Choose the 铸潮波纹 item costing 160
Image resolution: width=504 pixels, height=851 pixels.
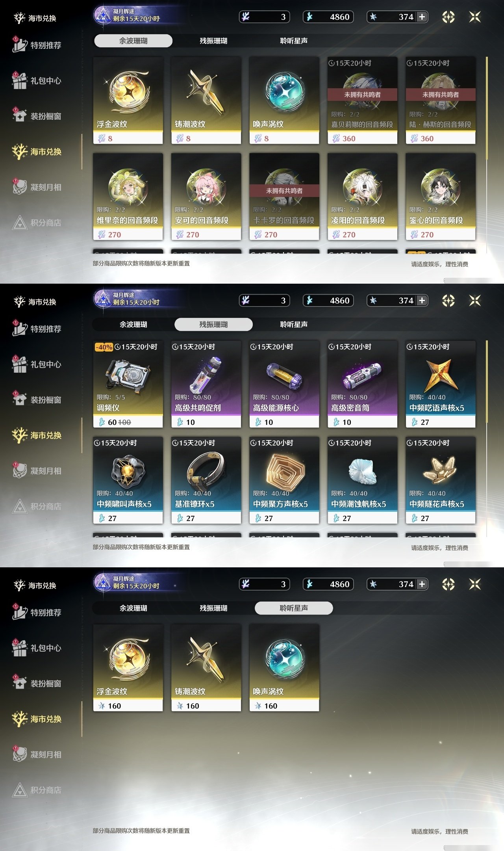pos(206,668)
